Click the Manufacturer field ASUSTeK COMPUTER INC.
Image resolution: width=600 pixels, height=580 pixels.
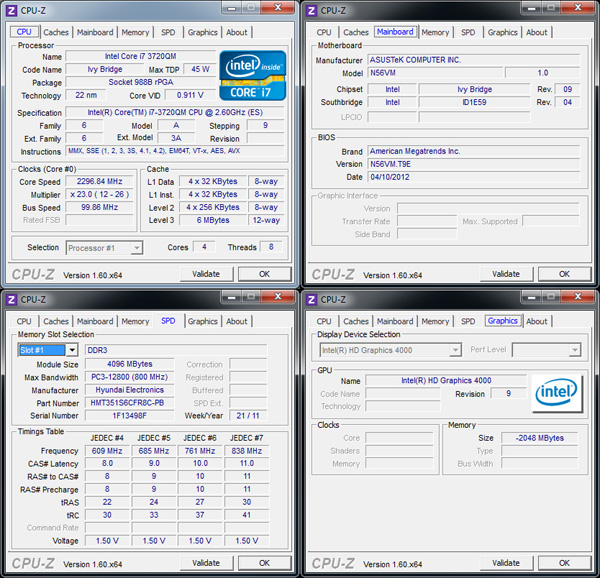pyautogui.click(x=474, y=60)
